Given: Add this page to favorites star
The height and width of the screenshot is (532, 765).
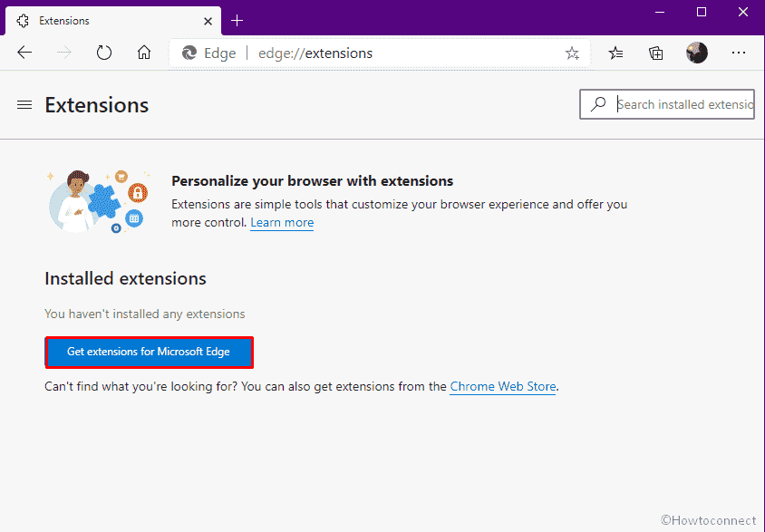Looking at the screenshot, I should (572, 53).
